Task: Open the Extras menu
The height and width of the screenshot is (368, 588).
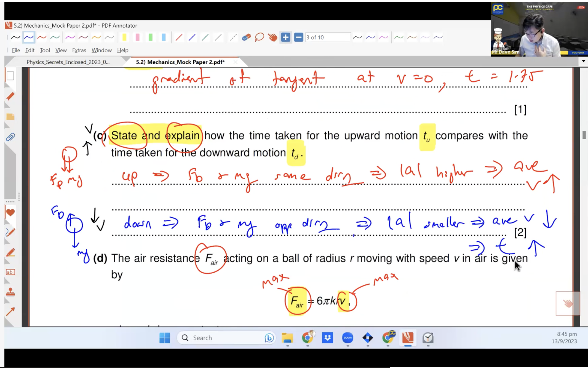Action: pos(79,50)
